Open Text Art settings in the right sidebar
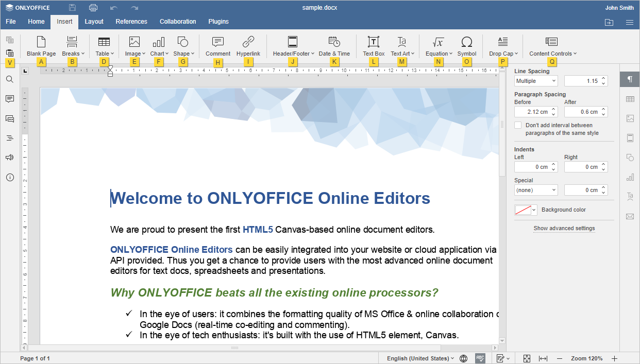This screenshot has width=640, height=364. click(x=630, y=197)
